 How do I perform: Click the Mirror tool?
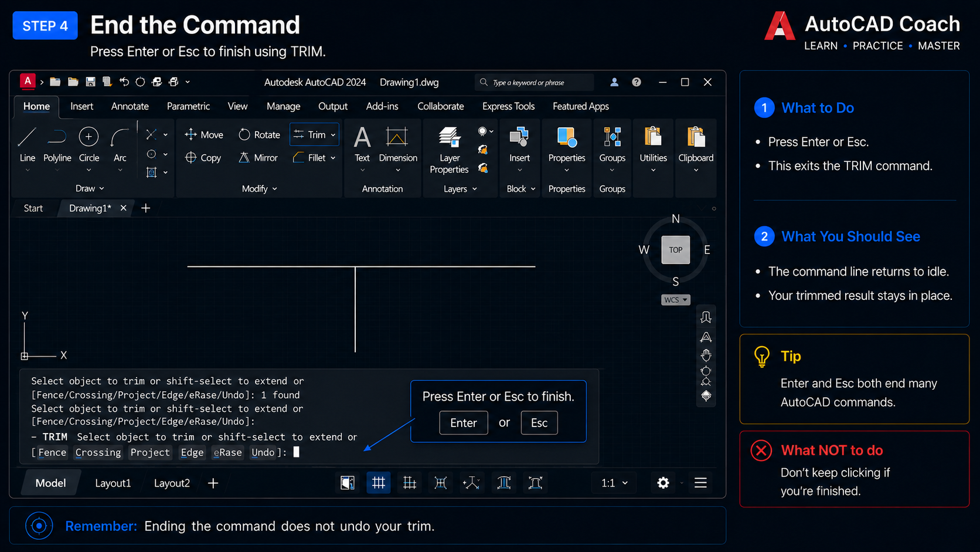[x=258, y=158]
